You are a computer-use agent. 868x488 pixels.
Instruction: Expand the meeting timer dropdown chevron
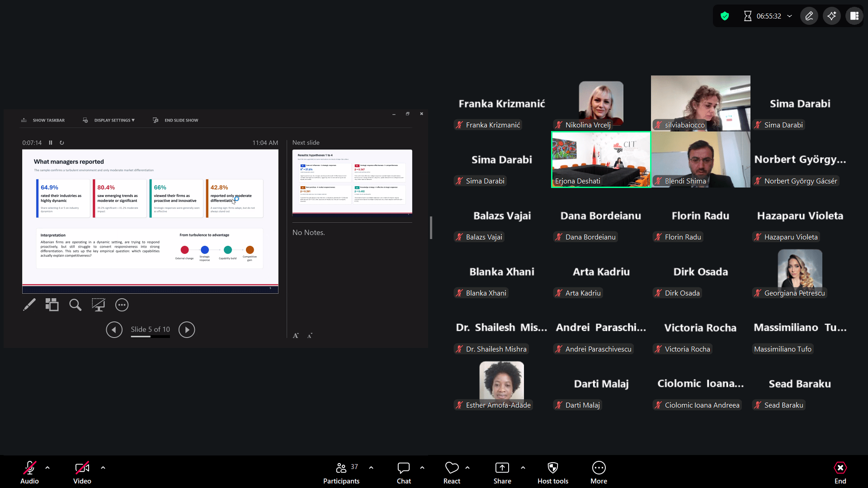(x=790, y=16)
